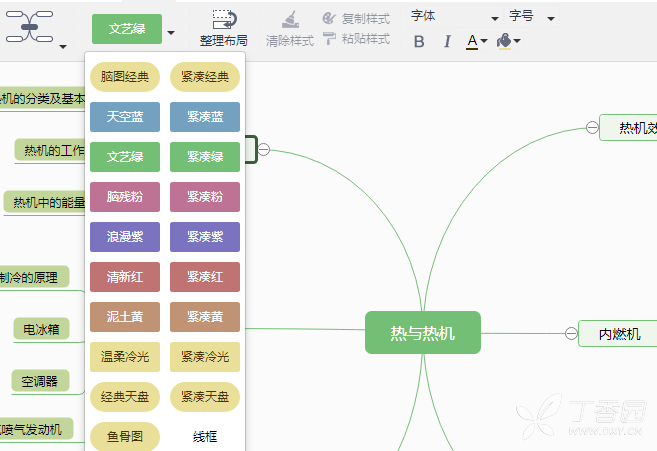Select the 热机效 node at right
Image resolution: width=657 pixels, height=451 pixels.
coord(628,127)
